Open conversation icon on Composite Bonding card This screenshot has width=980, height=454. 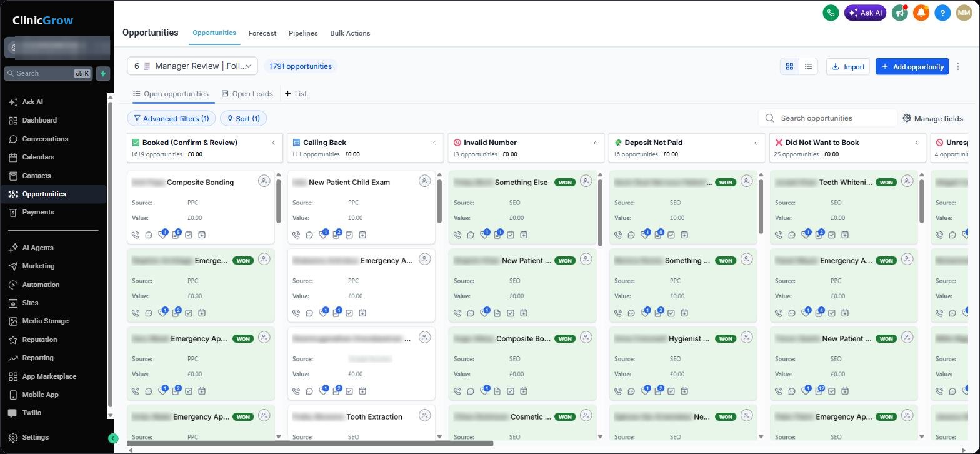[x=149, y=235]
